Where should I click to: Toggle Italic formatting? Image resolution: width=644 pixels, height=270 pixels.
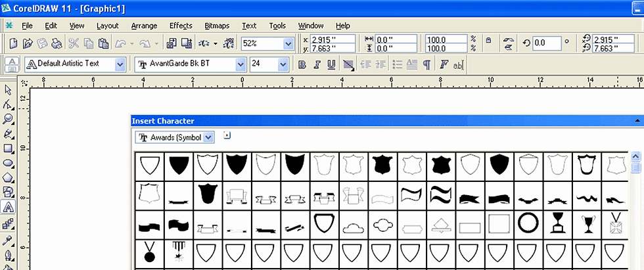pyautogui.click(x=317, y=65)
